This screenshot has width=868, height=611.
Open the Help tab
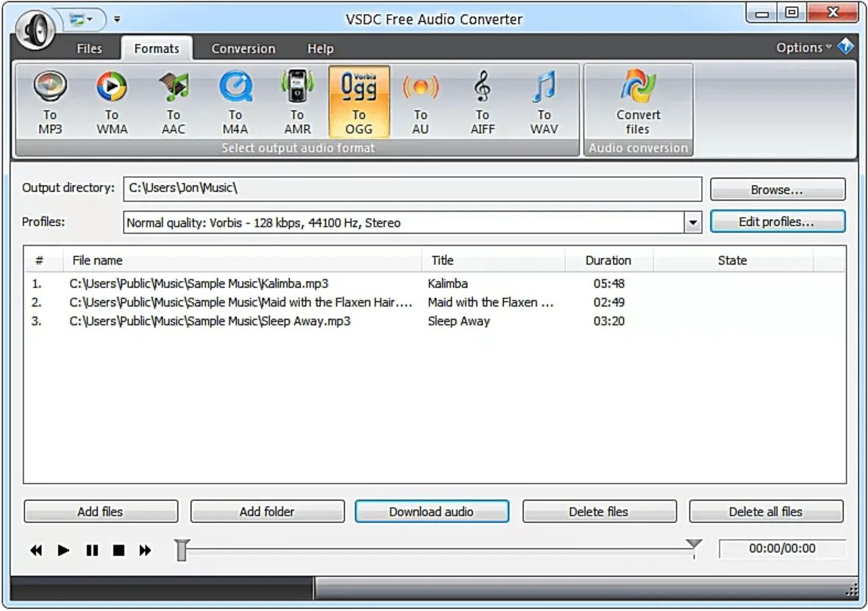click(321, 49)
